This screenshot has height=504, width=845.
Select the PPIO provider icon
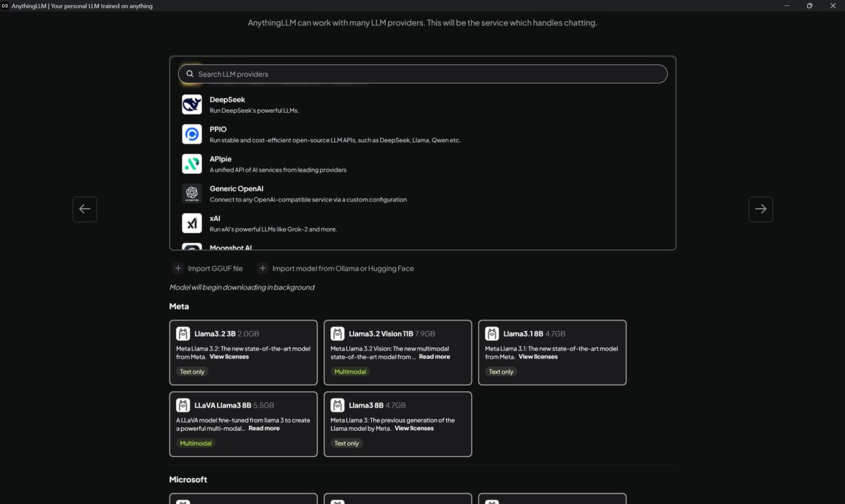(192, 134)
